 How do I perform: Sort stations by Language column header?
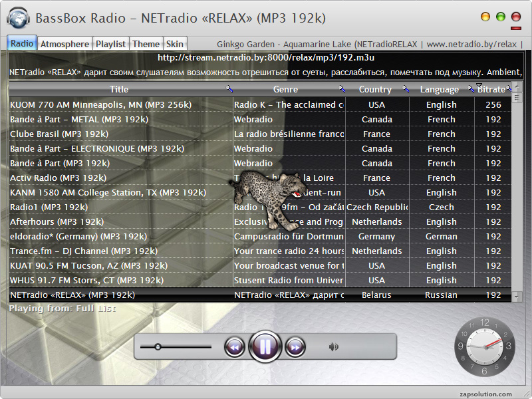[x=440, y=89]
